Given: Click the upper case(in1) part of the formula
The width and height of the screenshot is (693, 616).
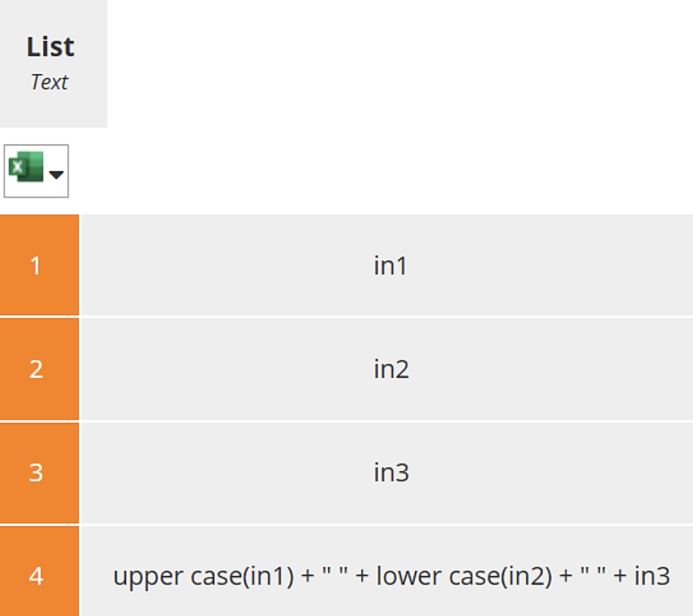Looking at the screenshot, I should coord(203,576).
